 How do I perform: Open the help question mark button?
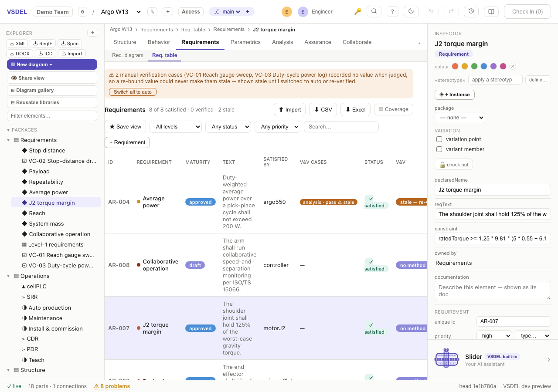click(x=393, y=11)
